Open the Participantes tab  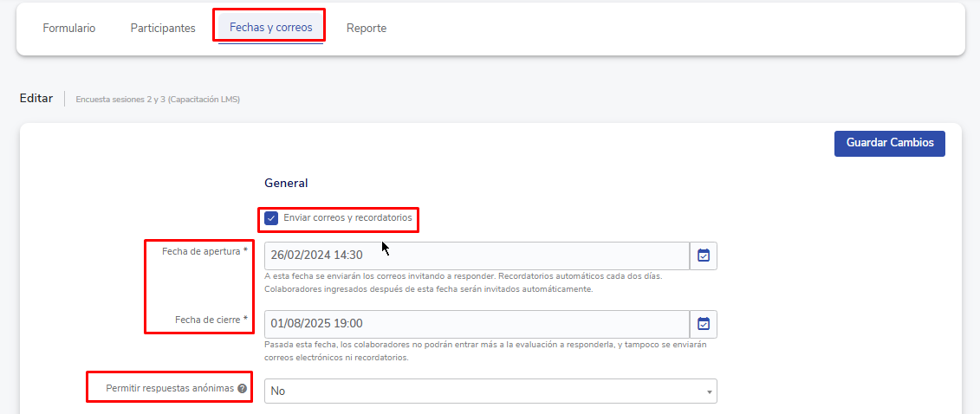pos(163,28)
